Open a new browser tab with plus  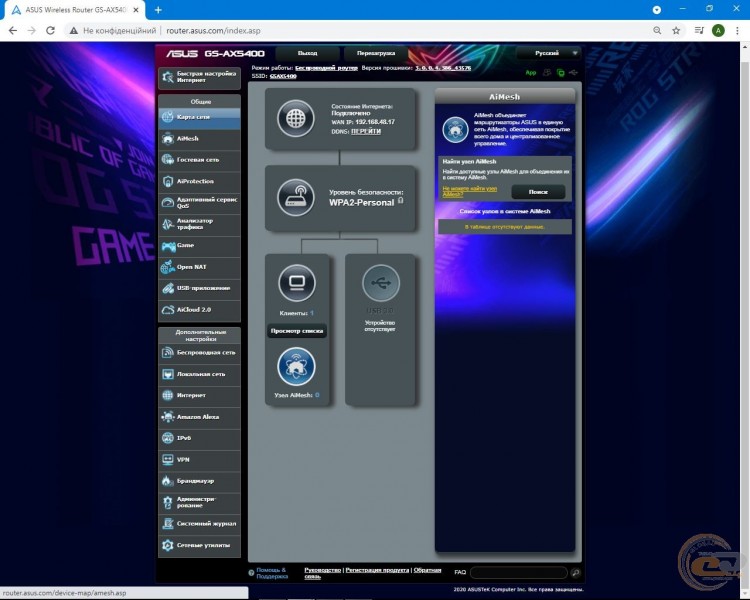[x=158, y=10]
